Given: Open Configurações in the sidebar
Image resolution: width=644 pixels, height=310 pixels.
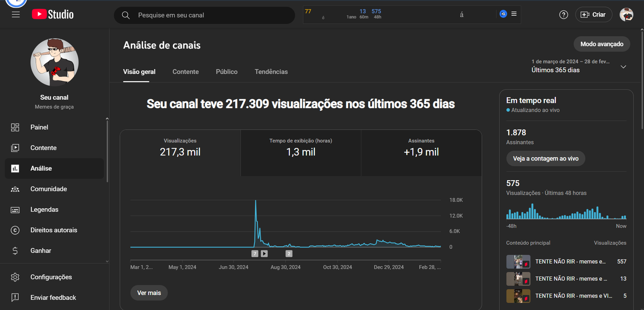Looking at the screenshot, I should pos(54,277).
